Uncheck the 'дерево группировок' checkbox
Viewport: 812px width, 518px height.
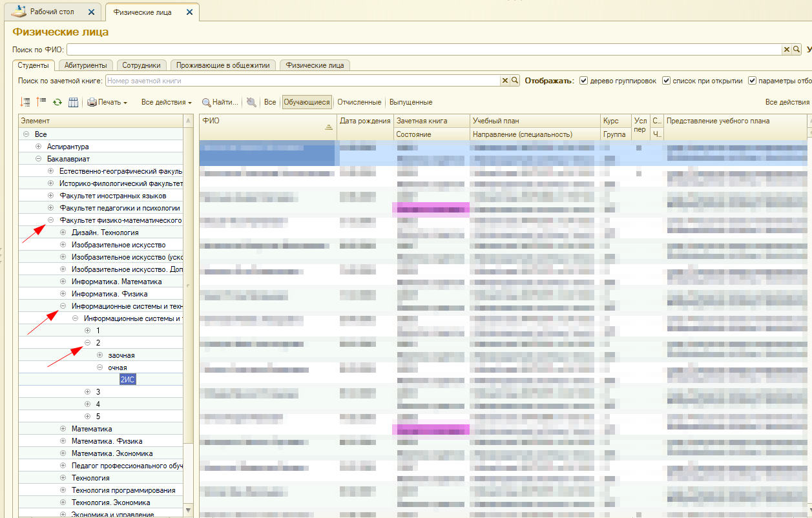pyautogui.click(x=583, y=81)
